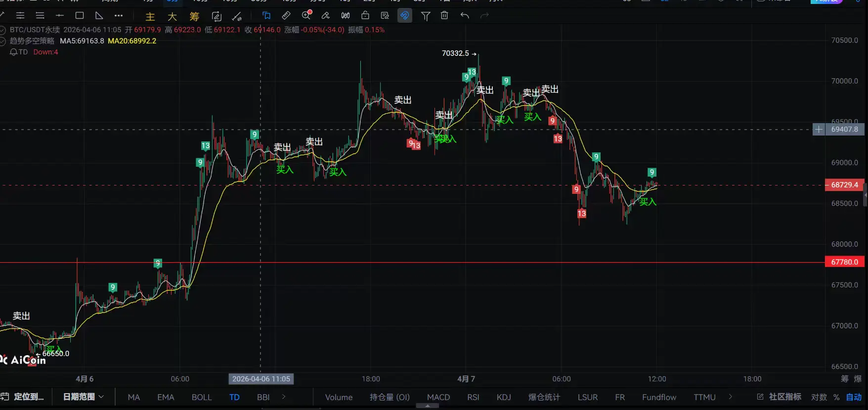The width and height of the screenshot is (868, 410).
Task: Select the 持仓量 (OI) sub-indicator
Action: pyautogui.click(x=390, y=397)
